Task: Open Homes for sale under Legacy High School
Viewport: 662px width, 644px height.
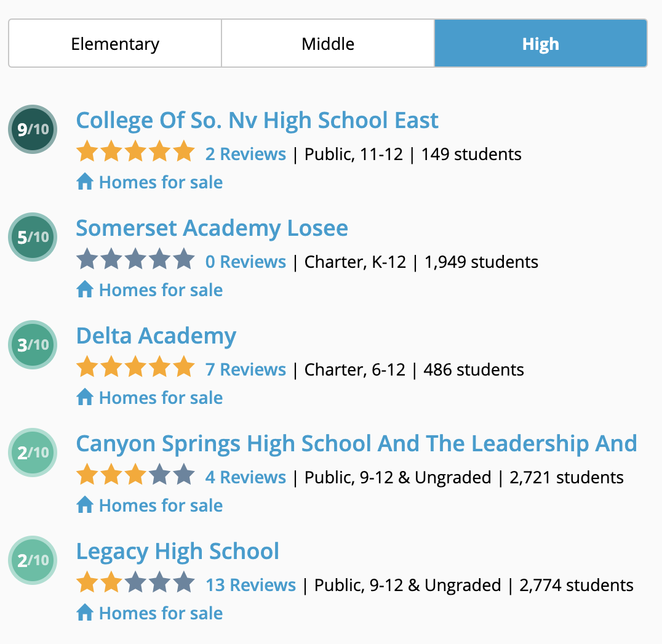Action: click(161, 613)
